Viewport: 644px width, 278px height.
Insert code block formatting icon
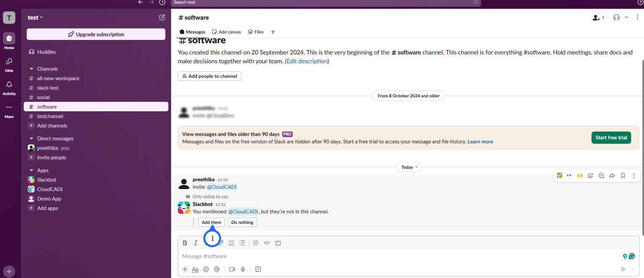(278, 243)
